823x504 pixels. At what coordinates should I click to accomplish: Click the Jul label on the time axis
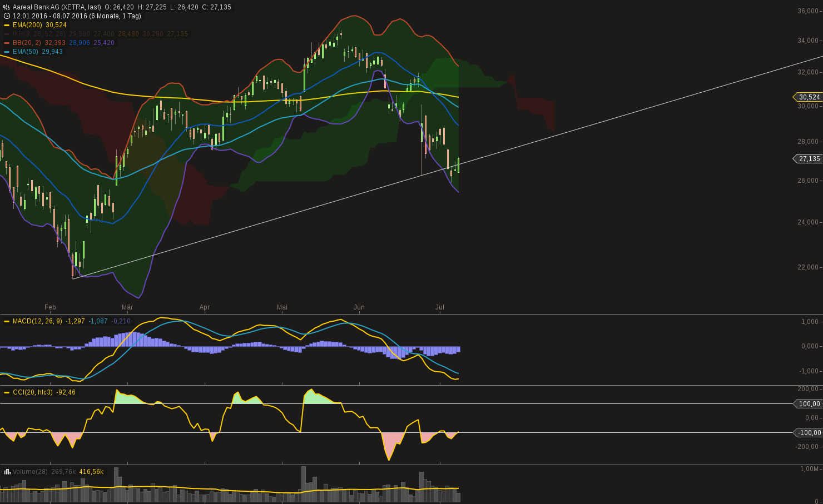440,307
